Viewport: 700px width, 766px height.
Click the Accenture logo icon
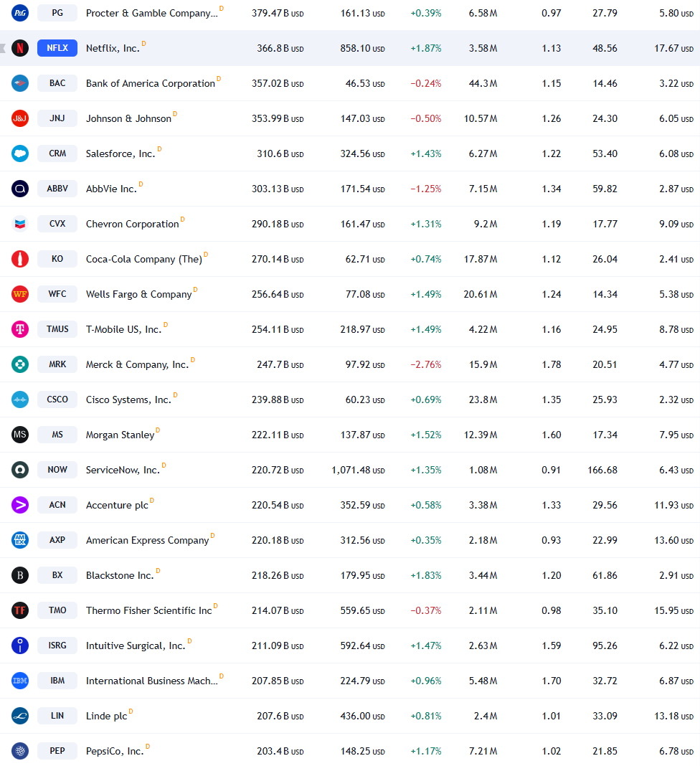point(20,505)
